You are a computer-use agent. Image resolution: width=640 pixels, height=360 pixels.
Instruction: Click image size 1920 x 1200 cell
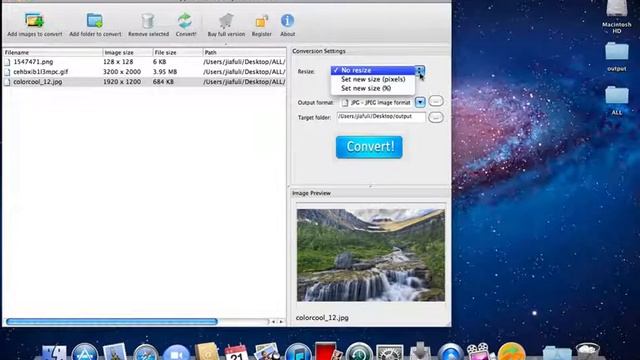(x=122, y=82)
